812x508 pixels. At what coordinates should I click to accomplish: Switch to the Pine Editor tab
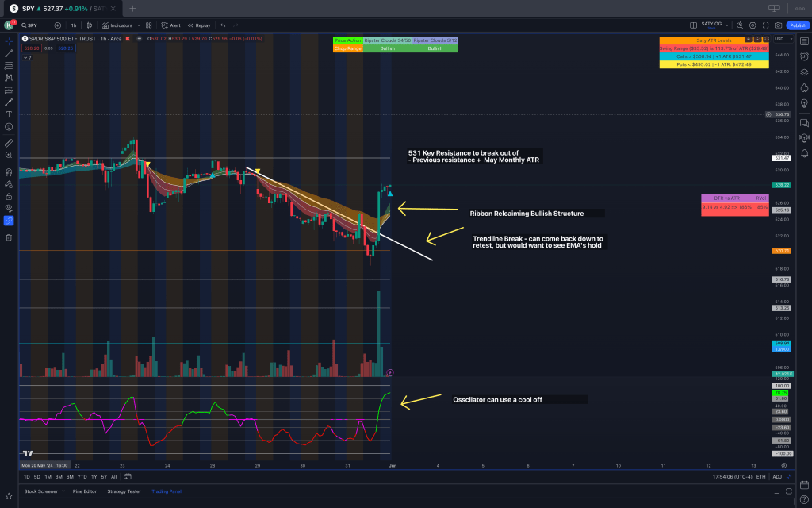pyautogui.click(x=85, y=491)
